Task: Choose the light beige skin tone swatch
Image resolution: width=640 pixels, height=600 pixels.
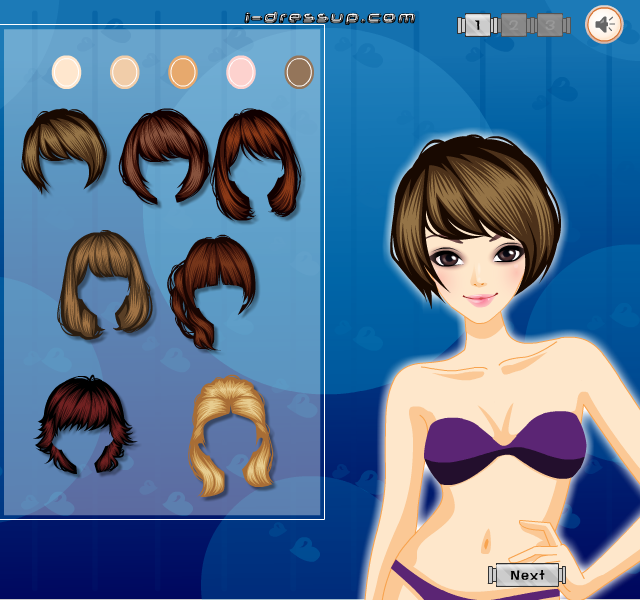Action: 124,72
